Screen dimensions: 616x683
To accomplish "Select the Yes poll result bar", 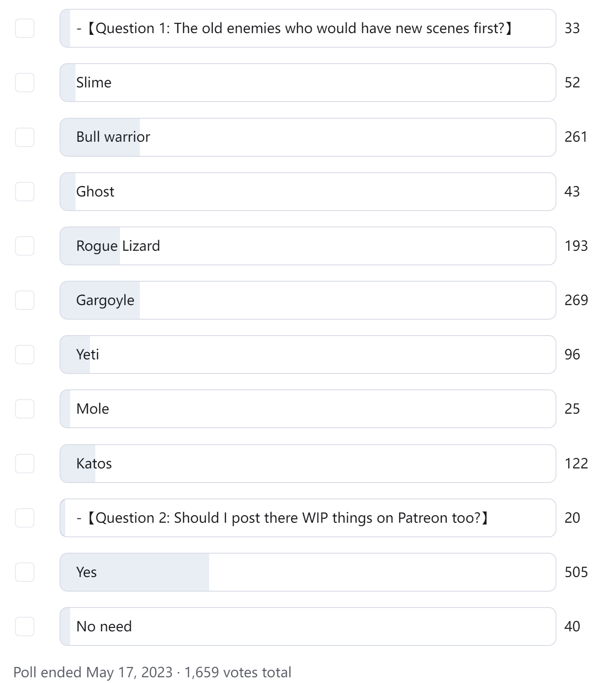I will click(x=308, y=572).
